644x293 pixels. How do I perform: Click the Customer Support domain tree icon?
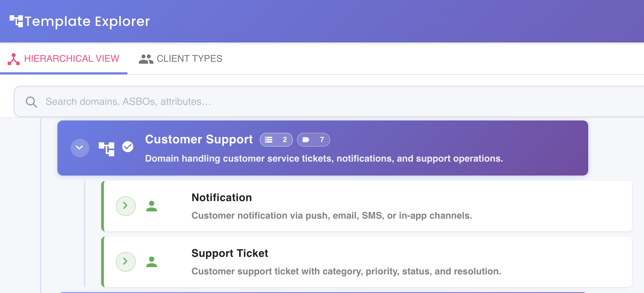click(x=107, y=149)
